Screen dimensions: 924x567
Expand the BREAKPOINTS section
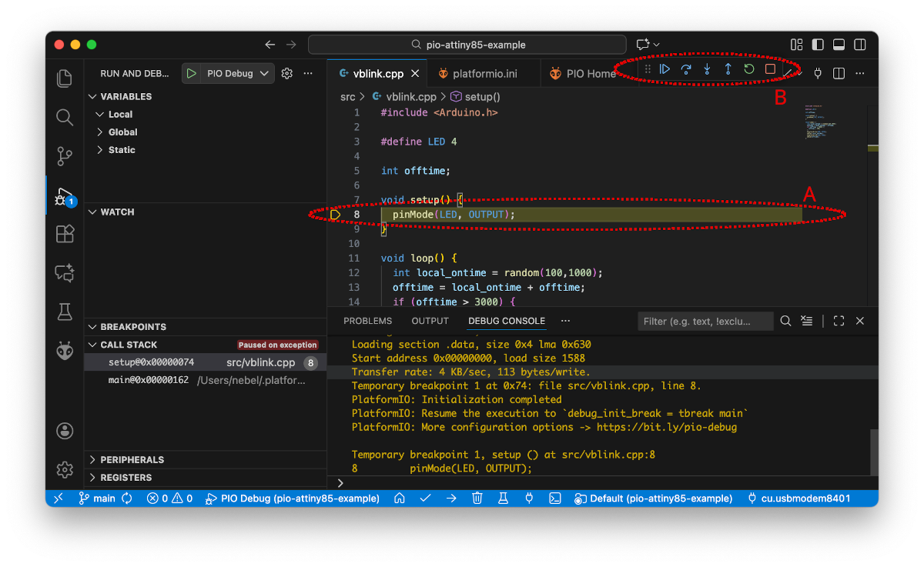(x=126, y=327)
